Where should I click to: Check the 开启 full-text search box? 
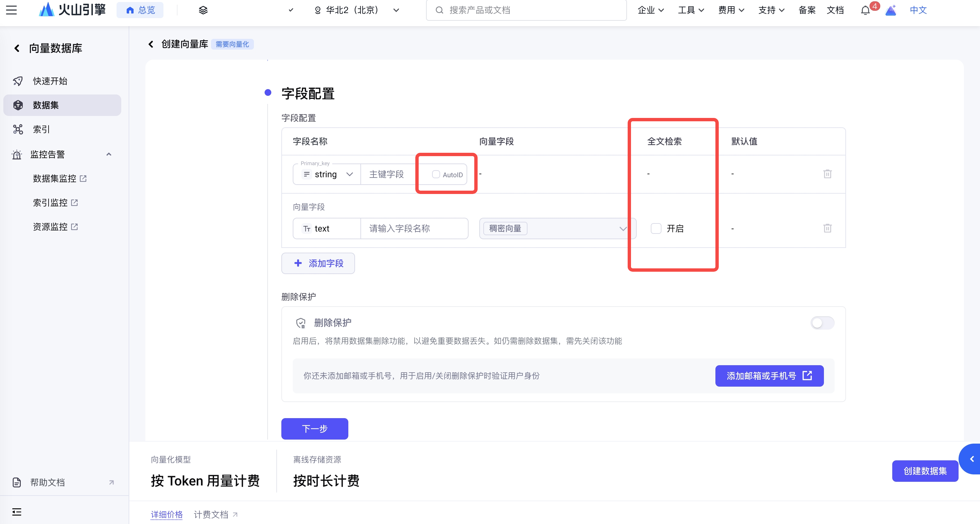[656, 228]
